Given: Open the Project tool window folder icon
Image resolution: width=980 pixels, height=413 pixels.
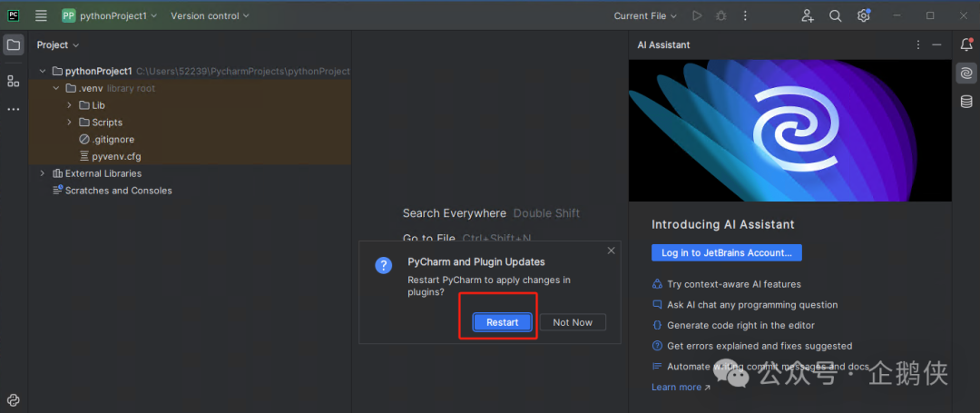Looking at the screenshot, I should (14, 45).
